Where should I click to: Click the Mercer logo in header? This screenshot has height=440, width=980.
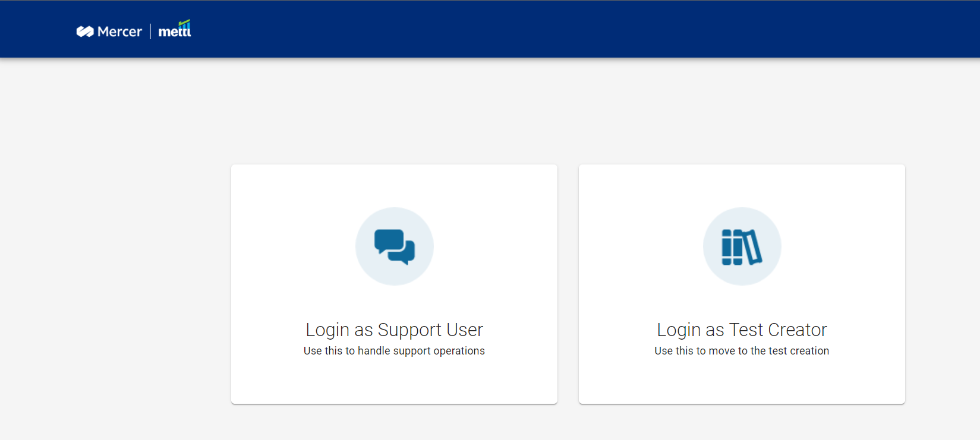(x=109, y=31)
